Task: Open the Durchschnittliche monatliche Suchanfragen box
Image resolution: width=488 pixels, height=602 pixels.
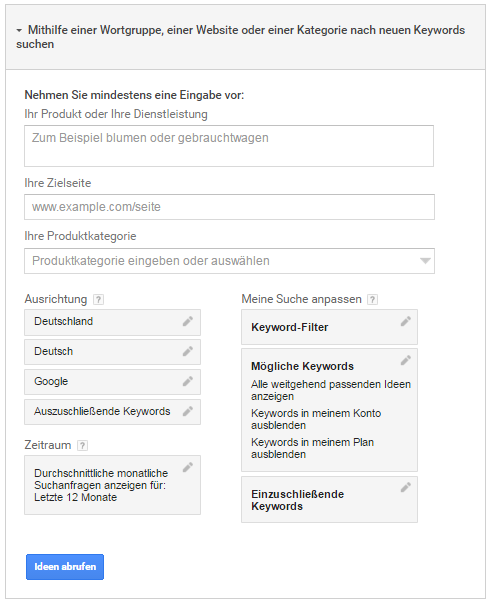Action: tap(112, 485)
